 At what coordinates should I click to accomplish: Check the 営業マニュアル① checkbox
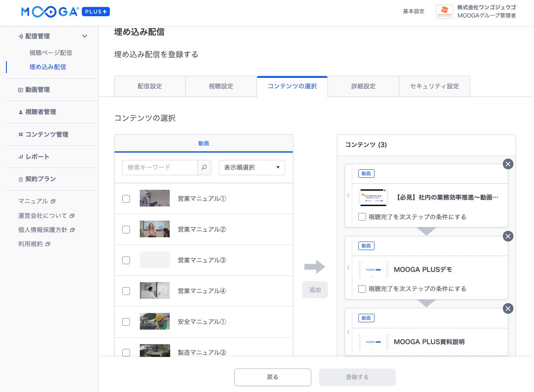[126, 199]
